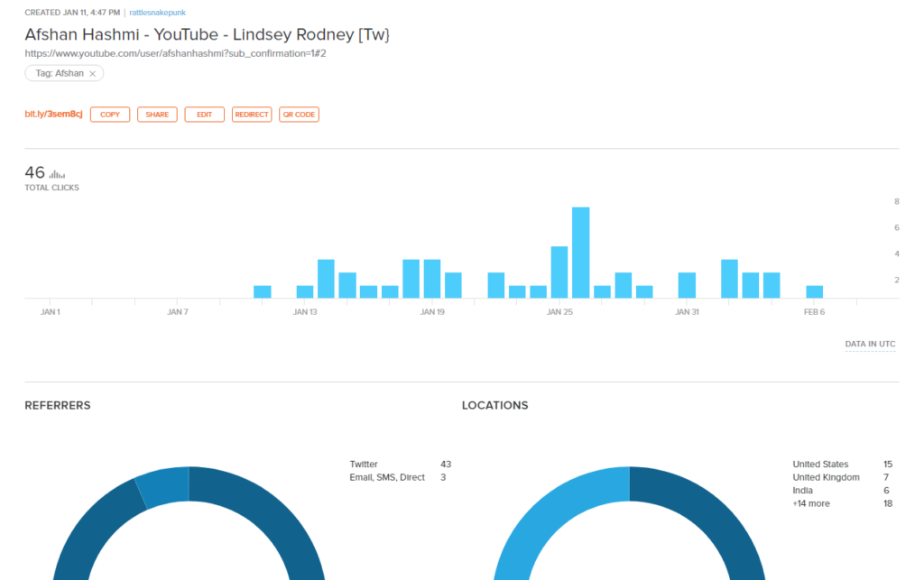Expand the +14 more locations entry

pyautogui.click(x=843, y=503)
